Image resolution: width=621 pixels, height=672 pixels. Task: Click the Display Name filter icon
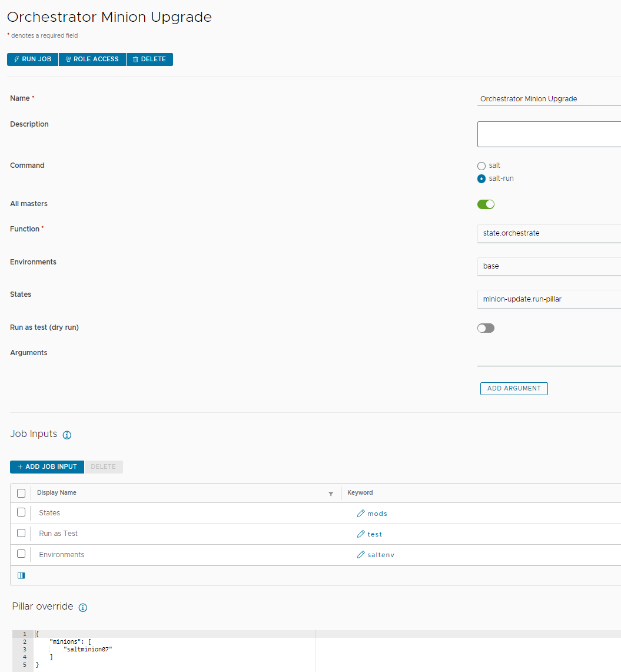pyautogui.click(x=331, y=494)
